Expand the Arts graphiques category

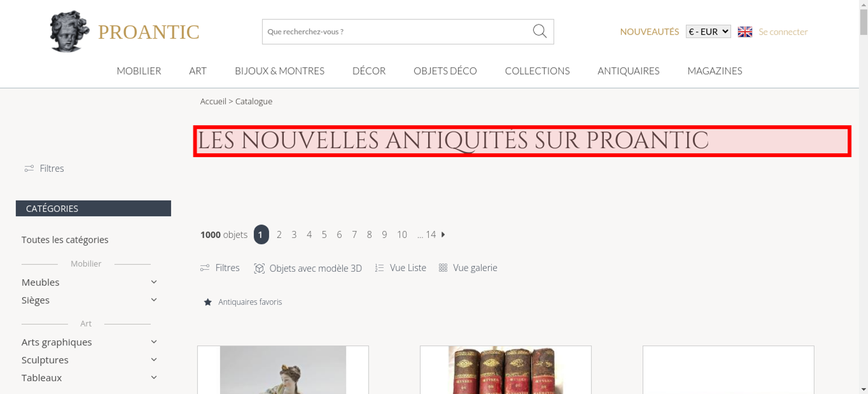point(154,342)
